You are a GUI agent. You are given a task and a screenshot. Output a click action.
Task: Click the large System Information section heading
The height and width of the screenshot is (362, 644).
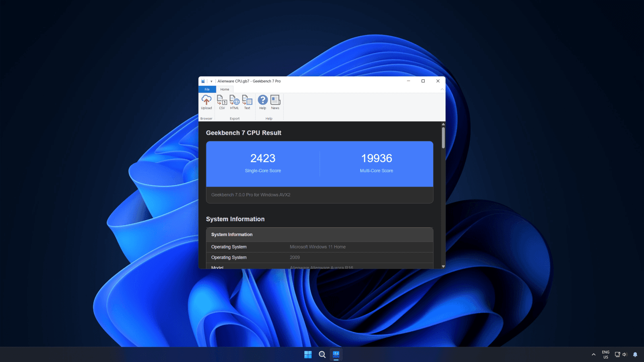[235, 219]
